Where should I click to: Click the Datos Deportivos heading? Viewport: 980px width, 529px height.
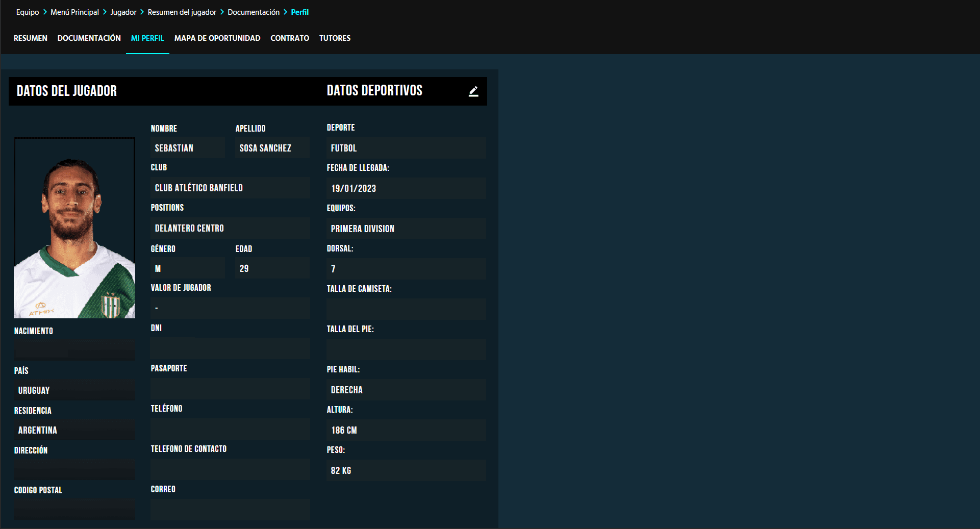point(374,91)
